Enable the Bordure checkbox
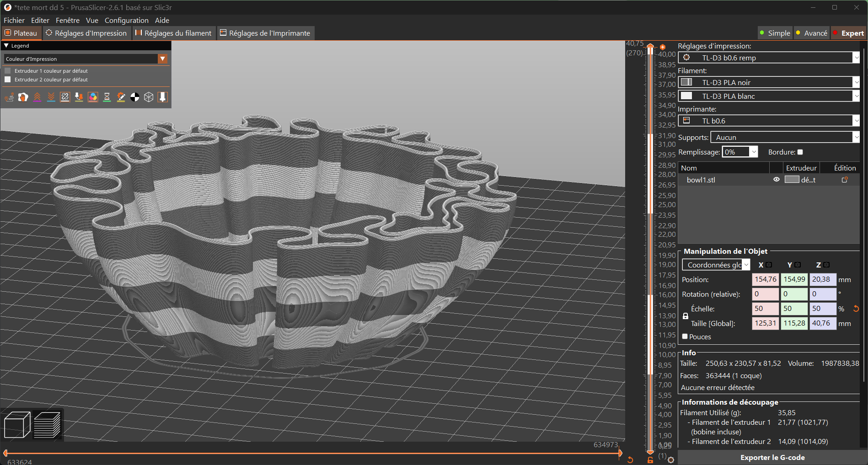The image size is (868, 465). pyautogui.click(x=800, y=152)
